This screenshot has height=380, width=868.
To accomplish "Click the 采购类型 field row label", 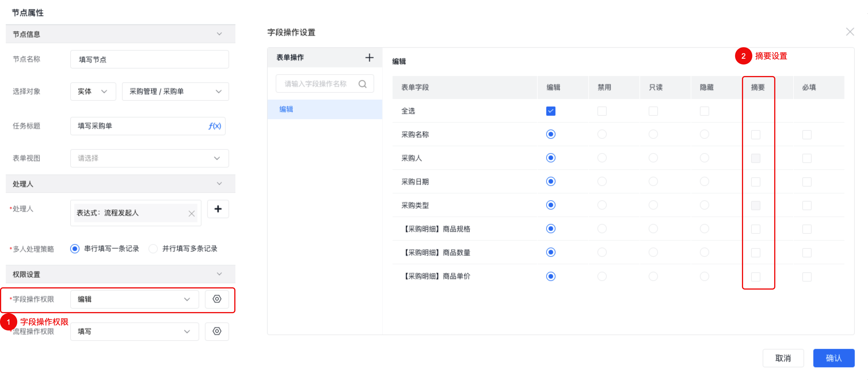I will click(x=415, y=205).
